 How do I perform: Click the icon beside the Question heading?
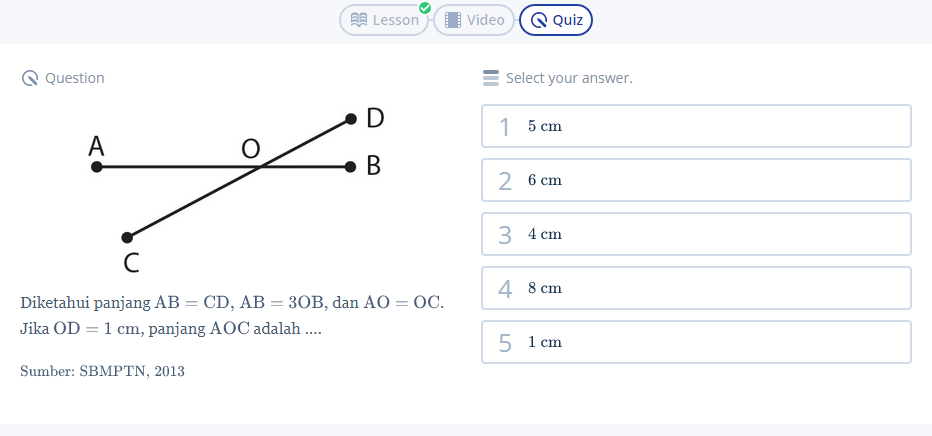click(x=30, y=78)
